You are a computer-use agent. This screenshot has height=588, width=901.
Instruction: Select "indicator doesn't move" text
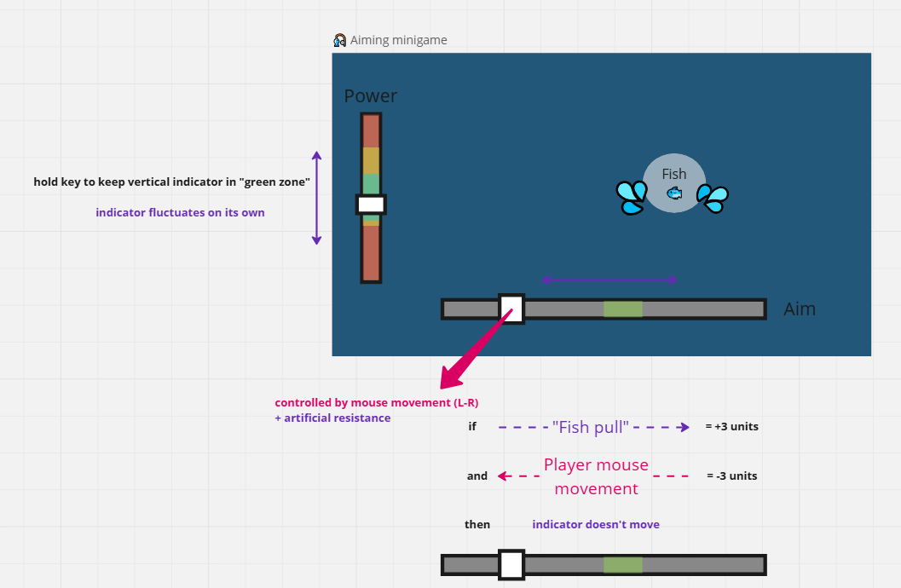(x=596, y=524)
